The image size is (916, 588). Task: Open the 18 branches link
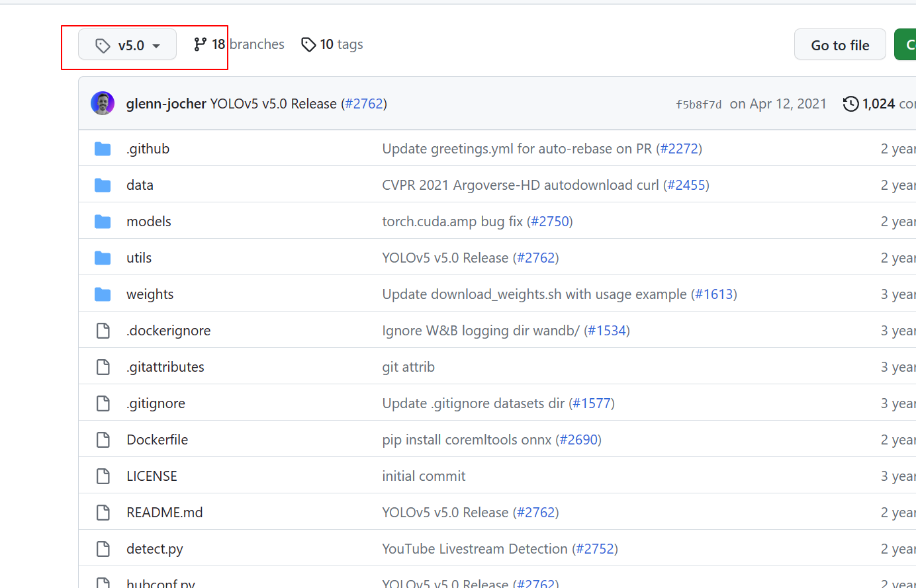click(238, 44)
